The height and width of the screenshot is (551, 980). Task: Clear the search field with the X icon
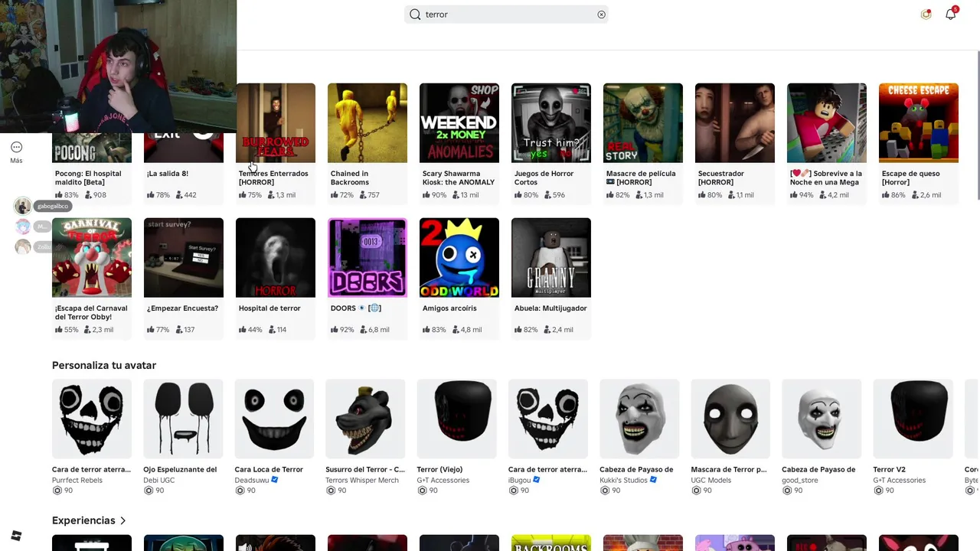pos(601,15)
